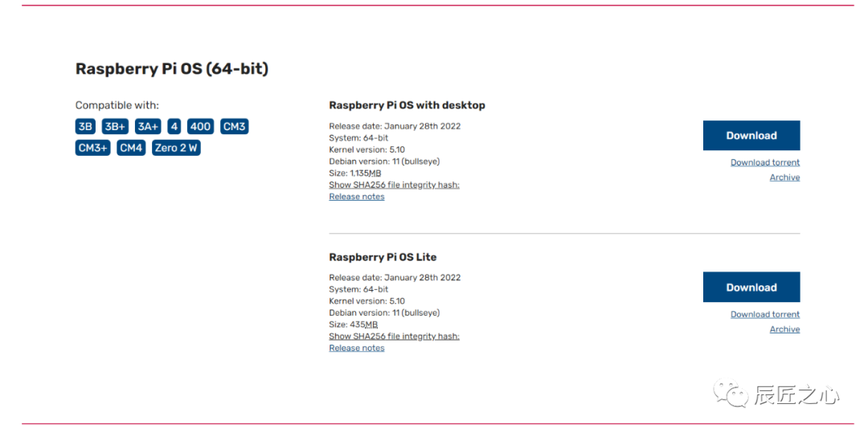Viewport: 868px width, 433px height.
Task: Download Raspberry Pi OS with desktop
Action: pos(751,136)
